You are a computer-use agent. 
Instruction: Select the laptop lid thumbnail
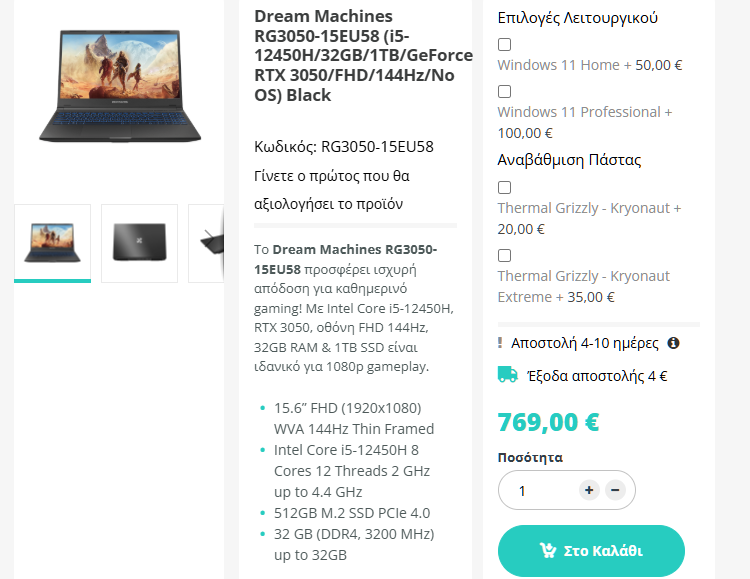(139, 244)
